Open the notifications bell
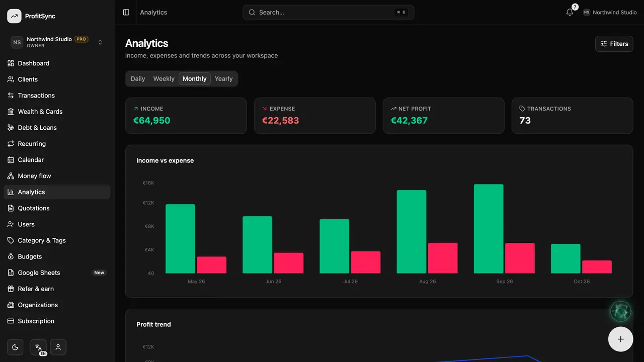 click(570, 13)
